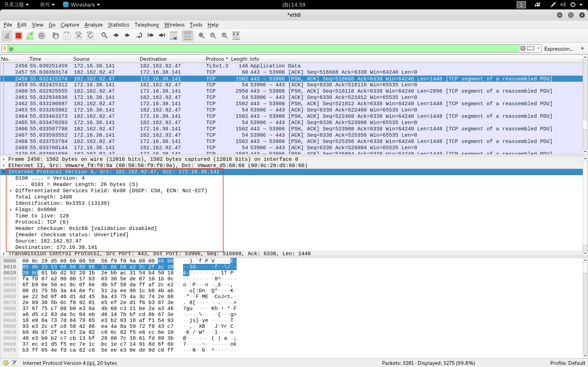Viewport: 588px width, 367px height.
Task: Clear the display filter field
Action: (523, 48)
